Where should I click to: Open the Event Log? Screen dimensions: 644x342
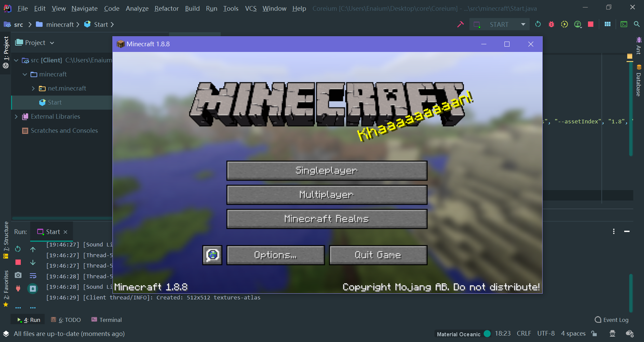click(x=612, y=320)
